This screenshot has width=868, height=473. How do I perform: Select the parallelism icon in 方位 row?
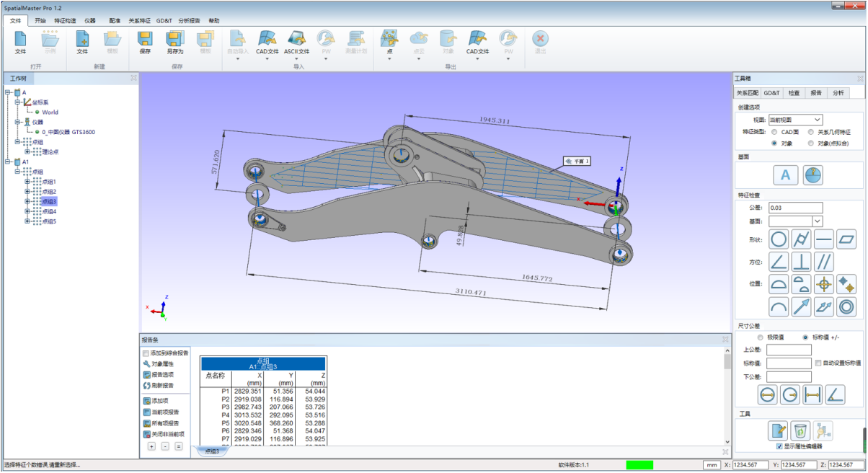tap(823, 261)
